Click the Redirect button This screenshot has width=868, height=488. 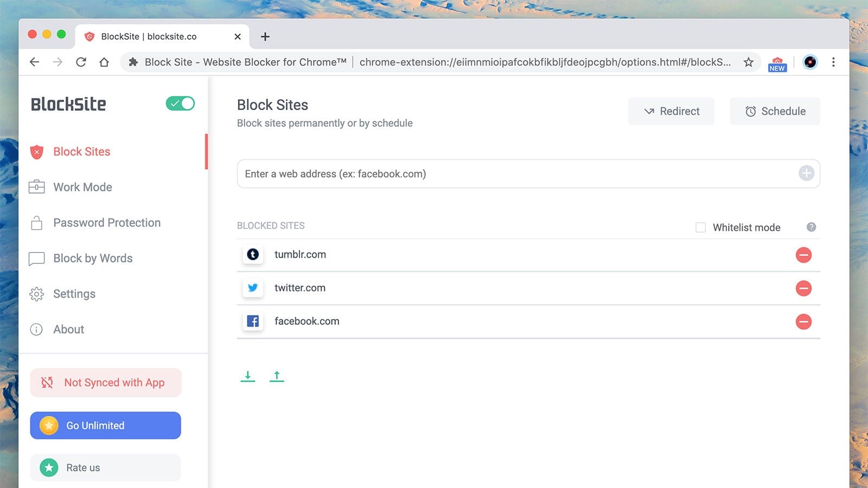[x=671, y=111]
